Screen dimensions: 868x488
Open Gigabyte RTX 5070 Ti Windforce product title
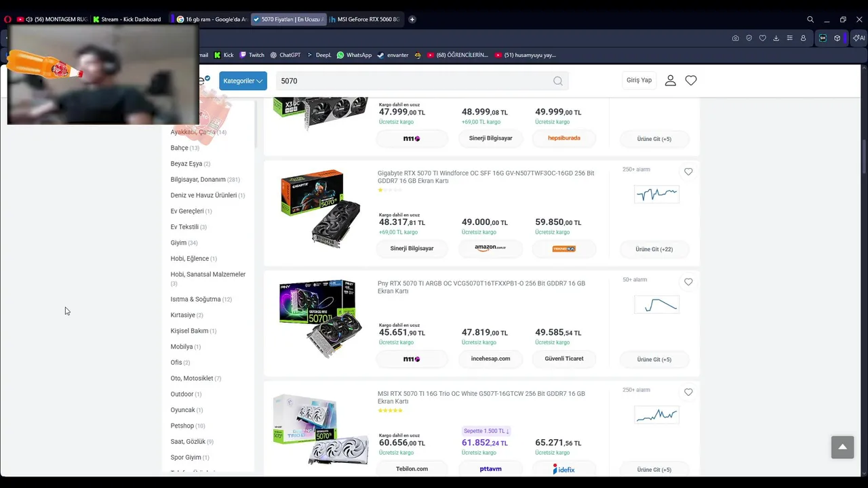click(486, 177)
